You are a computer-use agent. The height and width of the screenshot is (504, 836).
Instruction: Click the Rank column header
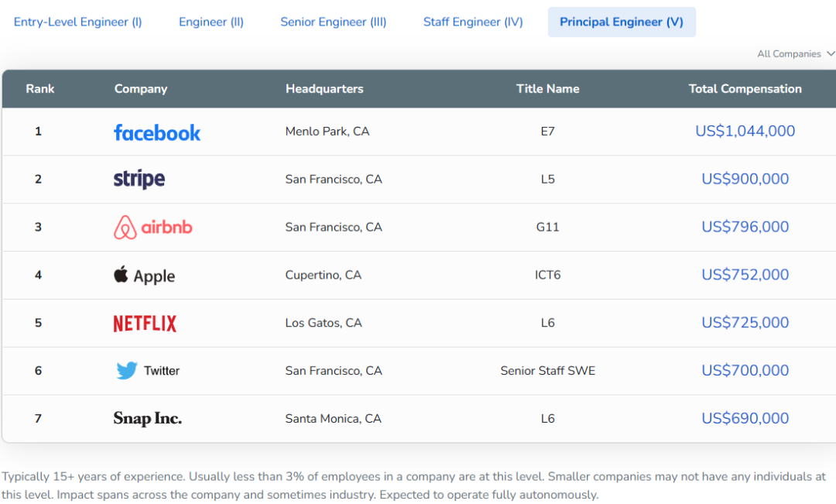40,89
